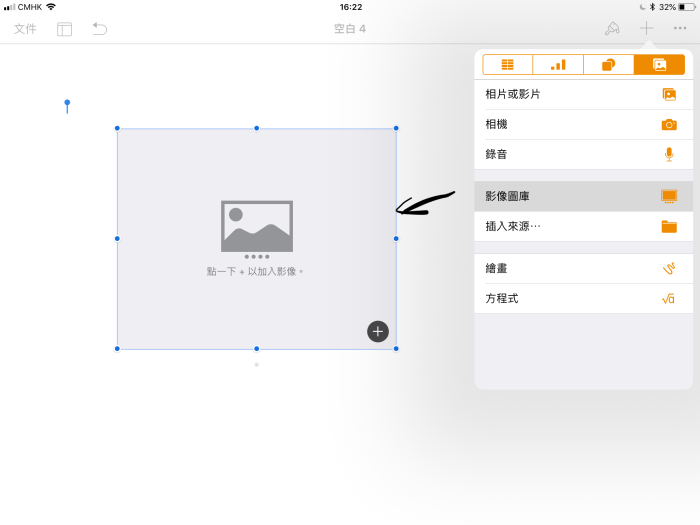Screen dimensions: 700x525
Task: Switch to the Charts tab
Action: [x=558, y=65]
